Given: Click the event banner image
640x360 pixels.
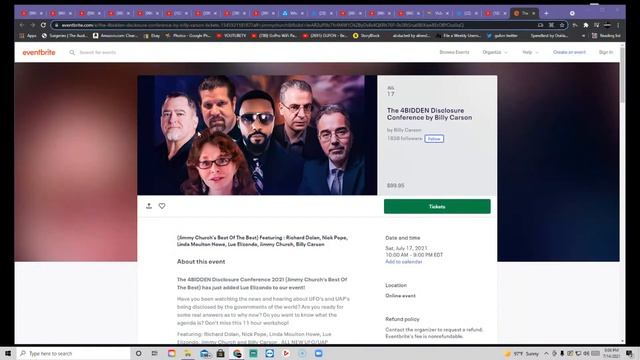Looking at the screenshot, I should (257, 135).
